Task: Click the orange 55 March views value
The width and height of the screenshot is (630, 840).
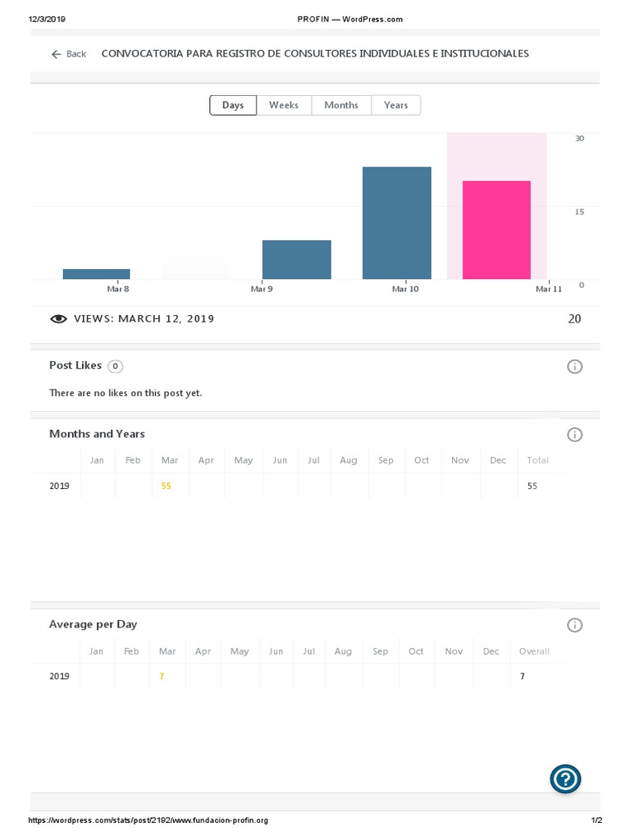Action: tap(167, 486)
